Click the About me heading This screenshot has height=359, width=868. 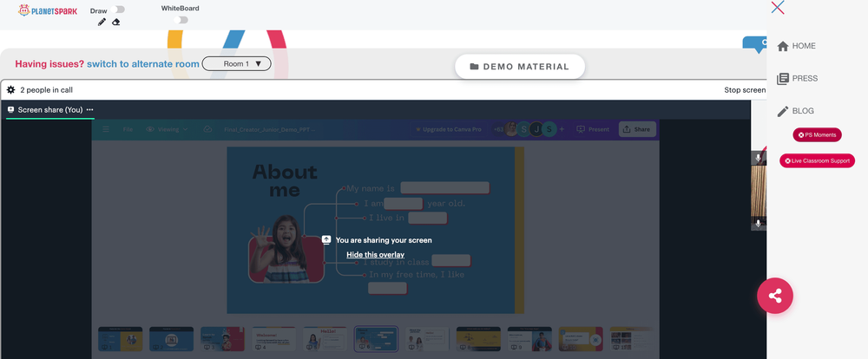pyautogui.click(x=285, y=181)
